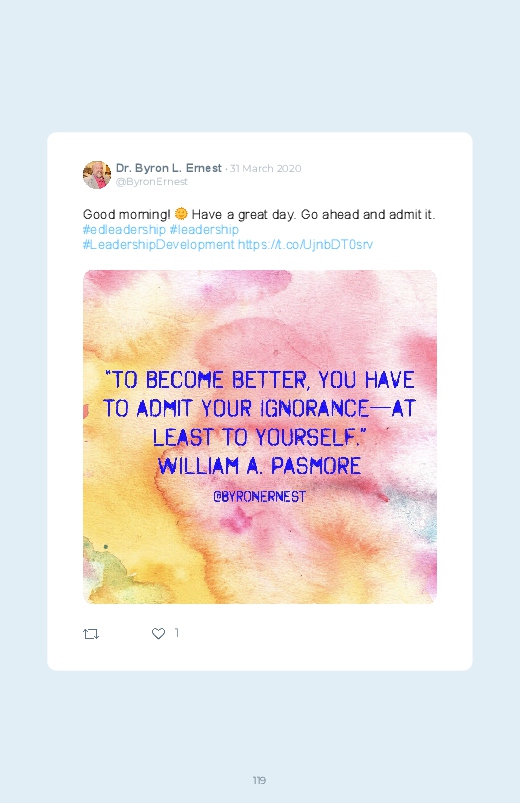Follow the #leadership hashtag
This screenshot has height=803, width=520.
coord(204,229)
